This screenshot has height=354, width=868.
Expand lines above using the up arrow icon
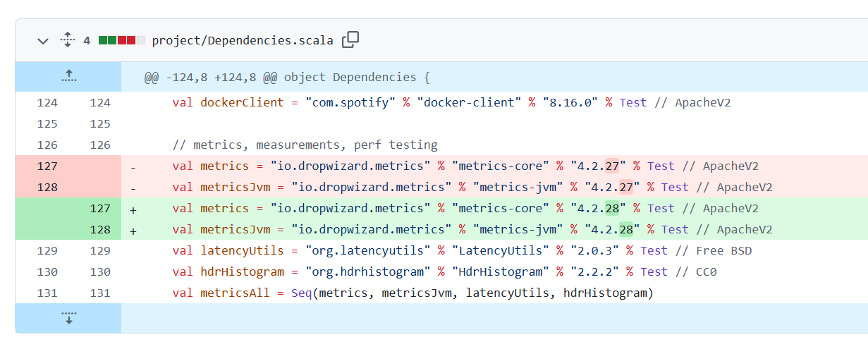68,76
